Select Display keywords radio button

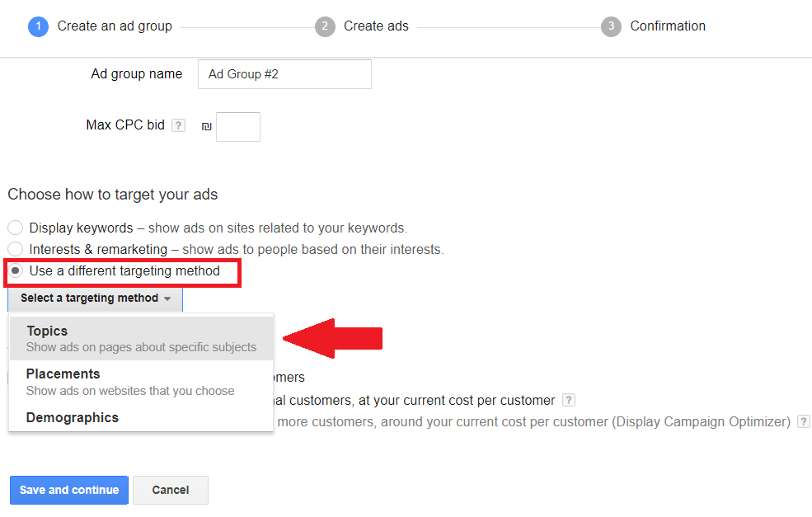16,228
